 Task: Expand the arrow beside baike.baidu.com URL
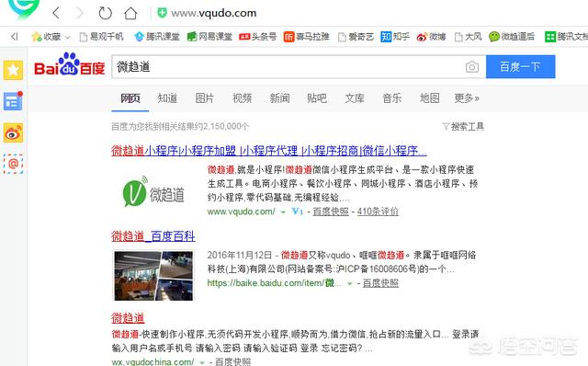point(349,284)
